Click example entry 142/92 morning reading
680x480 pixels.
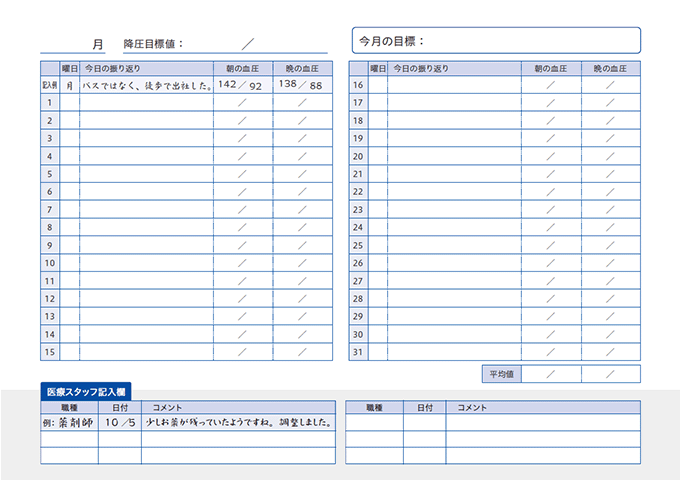(x=242, y=86)
